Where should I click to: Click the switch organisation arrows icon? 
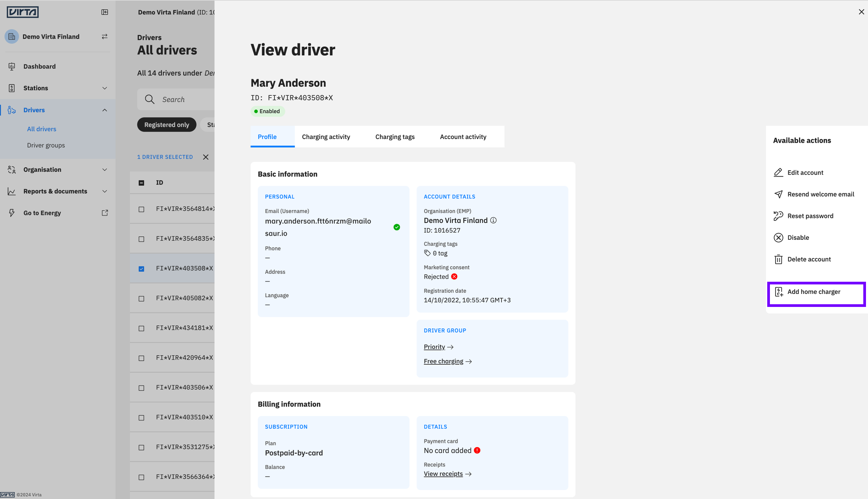click(104, 36)
